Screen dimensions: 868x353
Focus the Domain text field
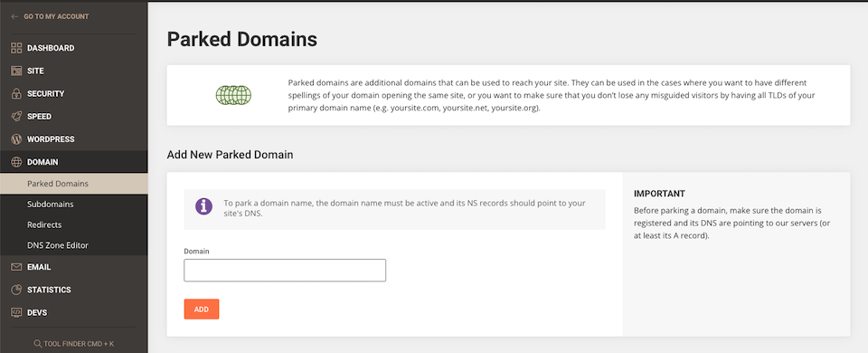pyautogui.click(x=285, y=271)
